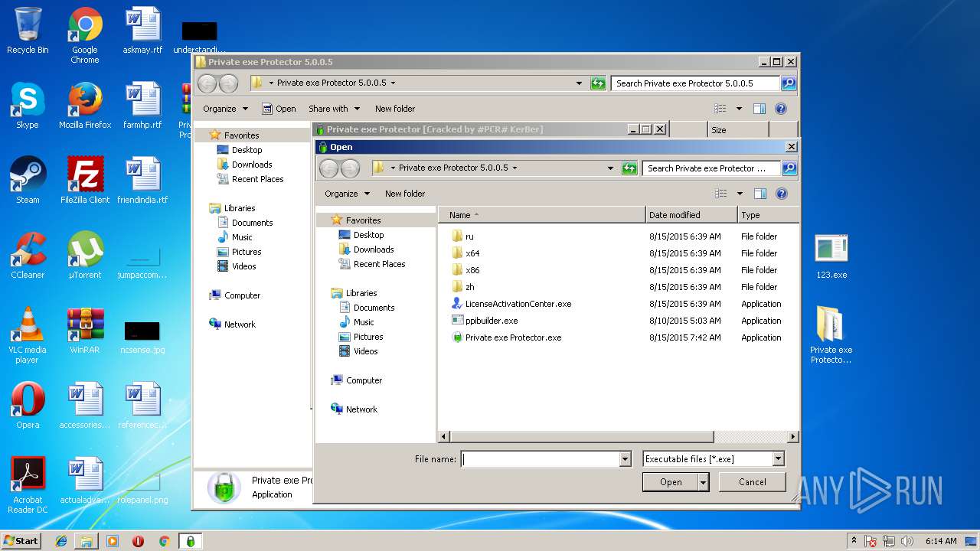This screenshot has width=980, height=551.
Task: Toggle the preview pane in Open dialog
Action: 759,194
